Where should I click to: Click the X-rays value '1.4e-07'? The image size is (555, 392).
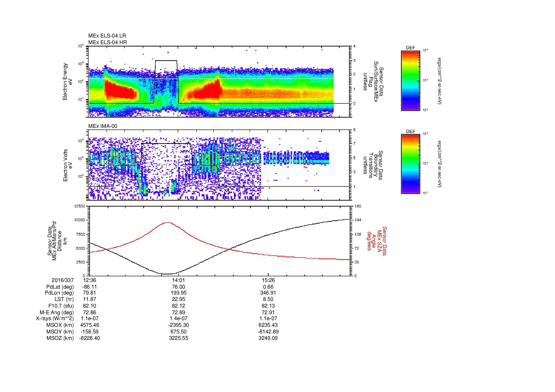coord(179,318)
